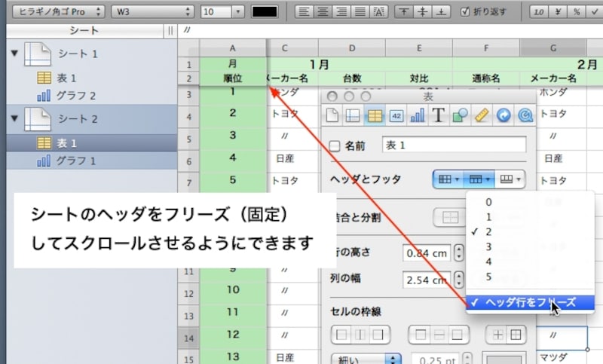Open the Chart inspector tab
The image size is (603, 364).
(418, 115)
